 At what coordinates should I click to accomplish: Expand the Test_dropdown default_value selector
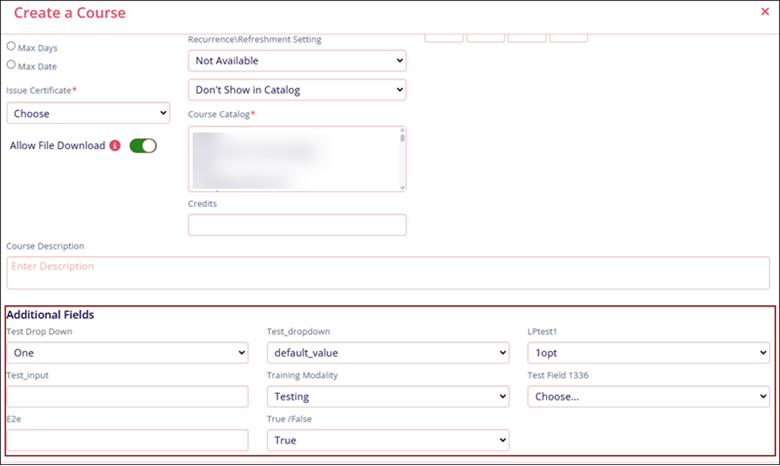pos(388,352)
